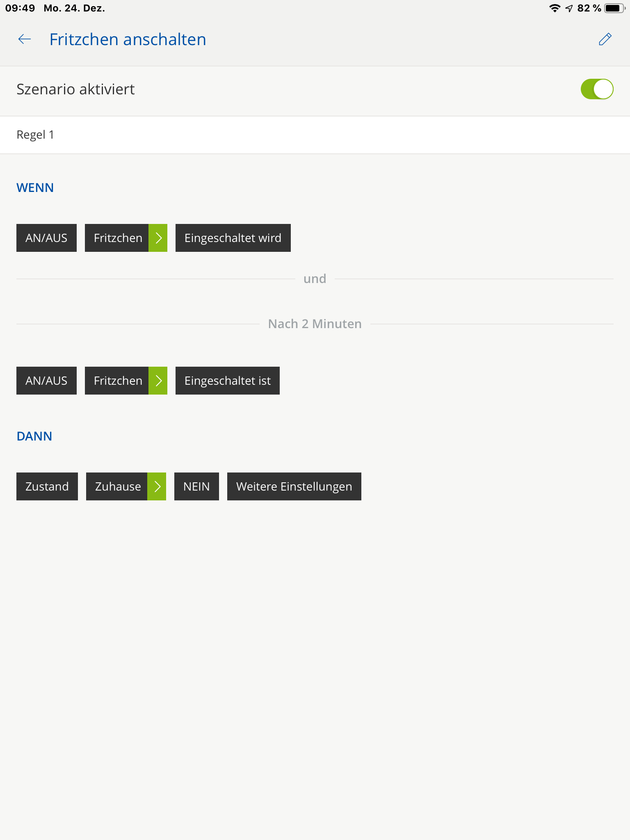Expand the Zuhause chevron arrow
This screenshot has width=630, height=840.
click(157, 486)
